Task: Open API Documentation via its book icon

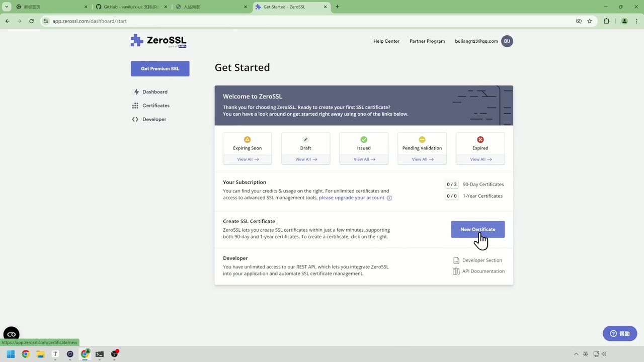Action: tap(456, 271)
